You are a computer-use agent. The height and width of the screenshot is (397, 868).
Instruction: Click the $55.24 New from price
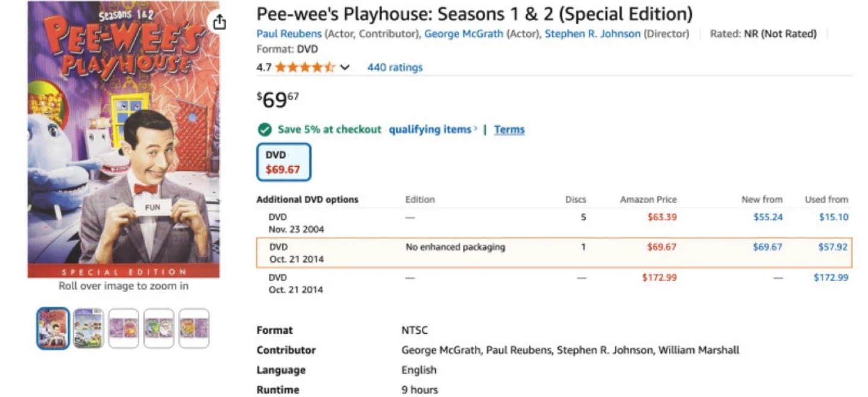[768, 217]
